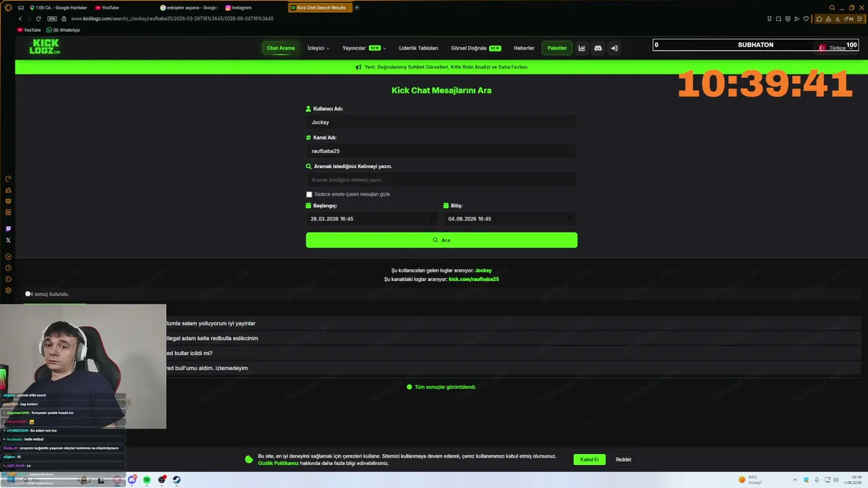
Task: Open the browser easy setup sliders icon
Action: point(861,19)
